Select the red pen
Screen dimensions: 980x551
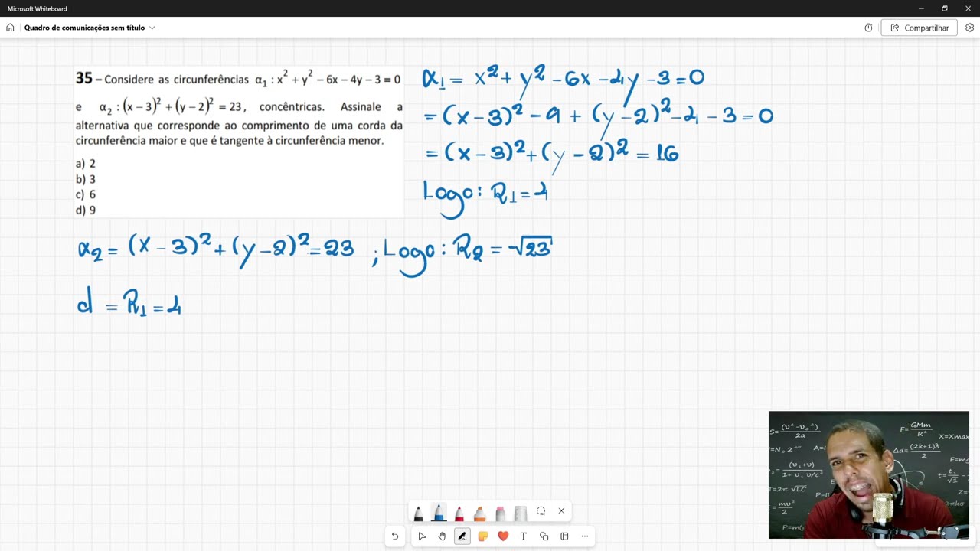(x=459, y=512)
